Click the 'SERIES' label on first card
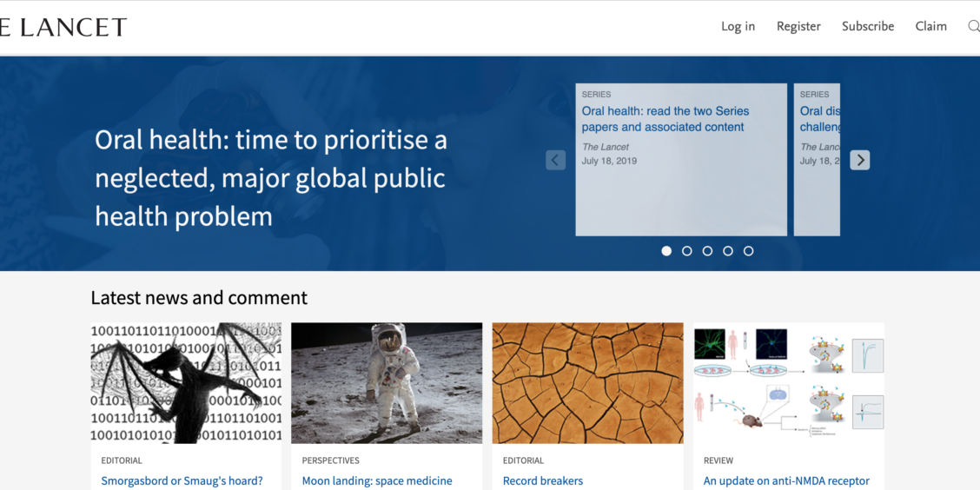The width and height of the screenshot is (980, 490). pos(596,95)
